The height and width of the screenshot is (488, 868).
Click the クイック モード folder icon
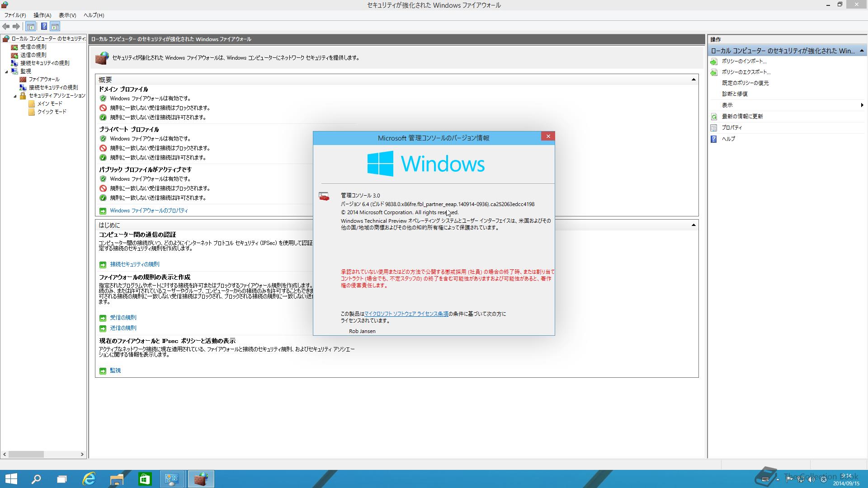[x=32, y=112]
